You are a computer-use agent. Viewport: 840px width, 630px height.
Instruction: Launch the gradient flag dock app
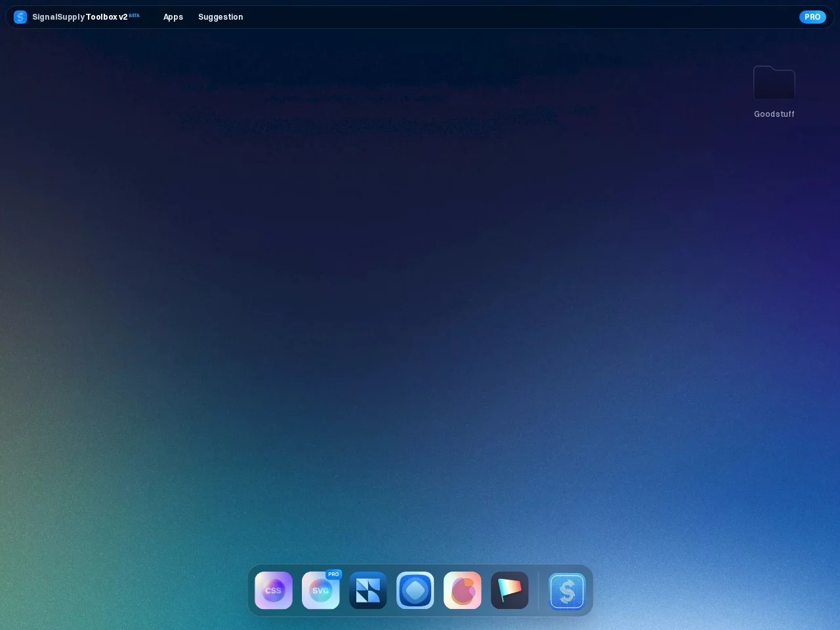[x=510, y=590]
